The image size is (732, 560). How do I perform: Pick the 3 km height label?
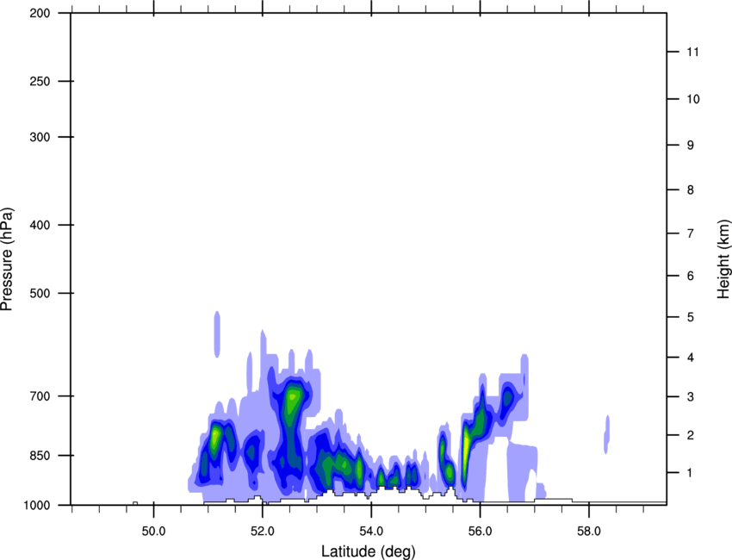pos(691,396)
